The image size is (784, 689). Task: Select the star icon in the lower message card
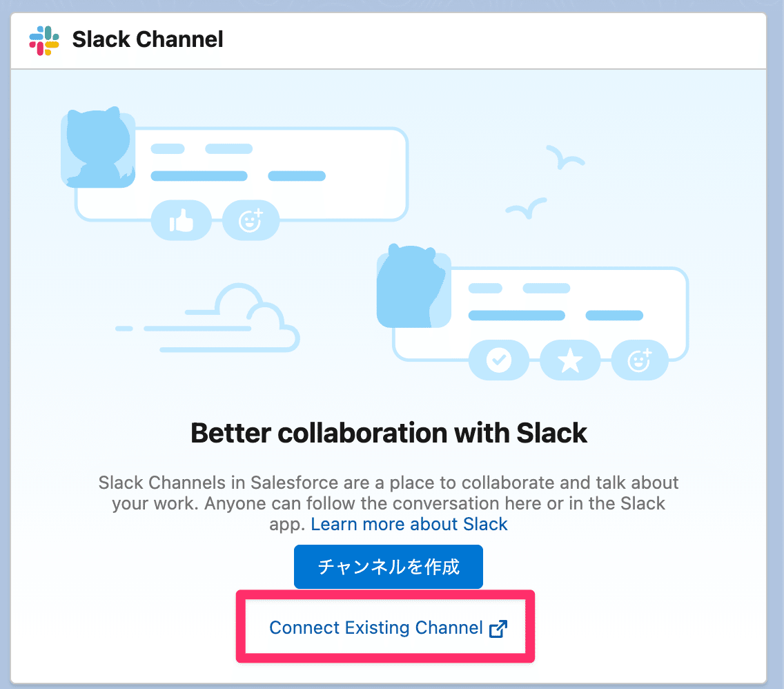[x=570, y=360]
